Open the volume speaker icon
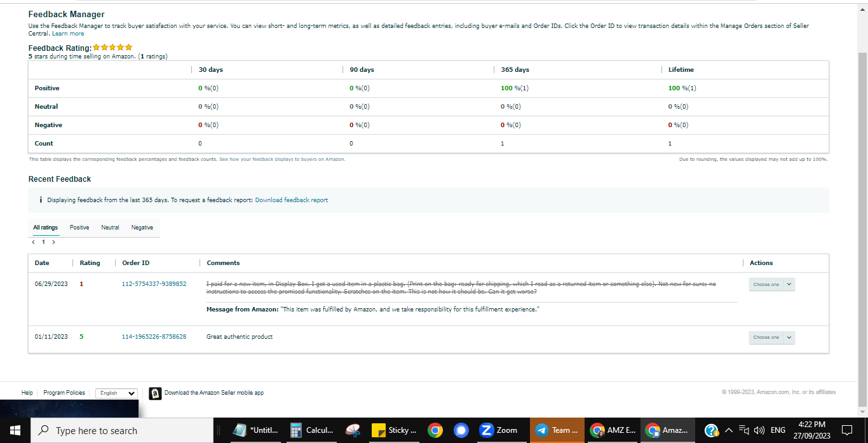 (759, 430)
